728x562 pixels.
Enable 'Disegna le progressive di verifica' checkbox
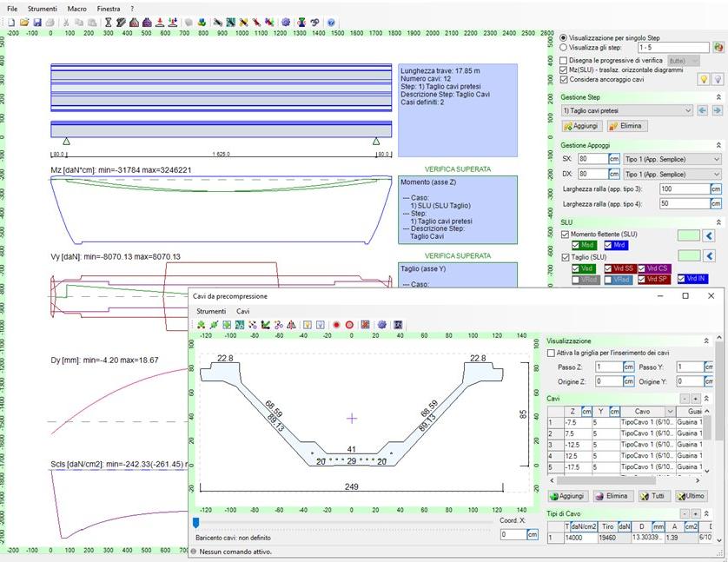coord(565,59)
